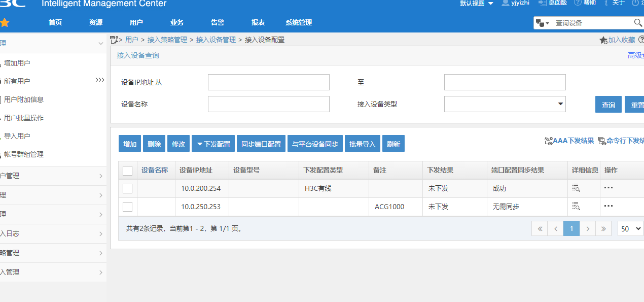The height and width of the screenshot is (302, 644).
Task: Open operations ellipsis for ACG1000 row
Action: click(609, 206)
